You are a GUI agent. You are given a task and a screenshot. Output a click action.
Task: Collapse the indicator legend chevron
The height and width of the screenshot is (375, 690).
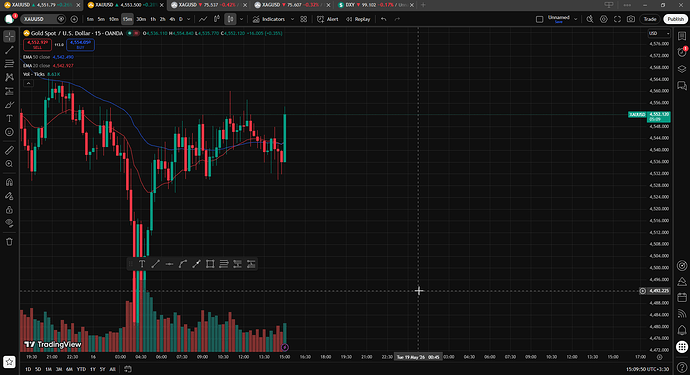[28, 83]
